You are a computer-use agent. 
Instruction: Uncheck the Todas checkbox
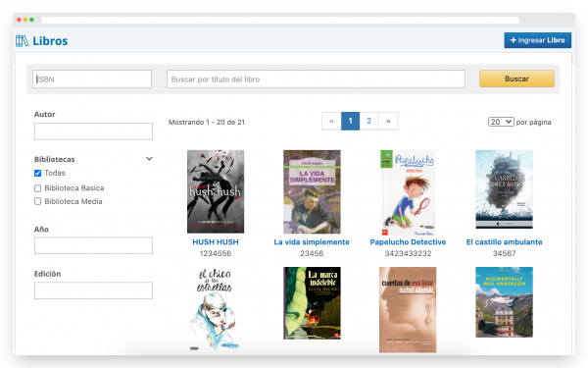[x=37, y=173]
